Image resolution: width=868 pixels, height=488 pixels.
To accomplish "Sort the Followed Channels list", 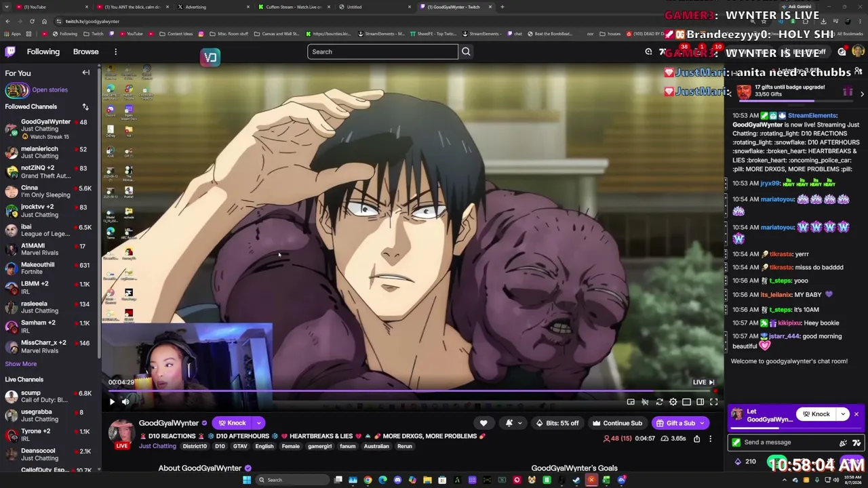I will point(85,106).
